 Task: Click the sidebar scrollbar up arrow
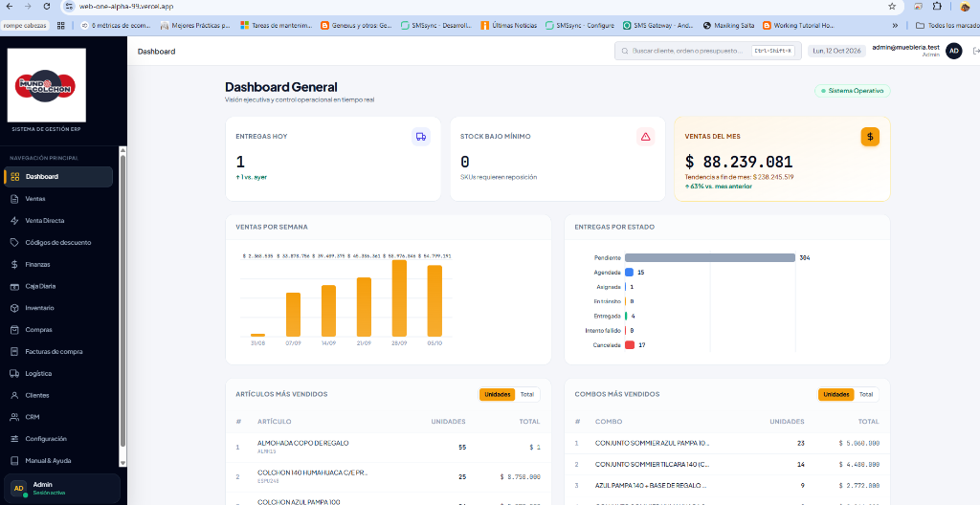pos(122,150)
